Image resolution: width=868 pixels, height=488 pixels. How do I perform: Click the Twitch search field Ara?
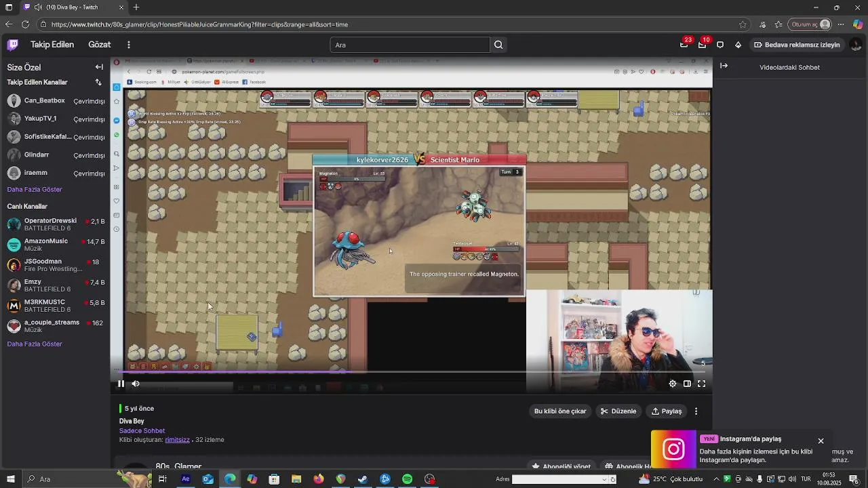click(x=410, y=45)
